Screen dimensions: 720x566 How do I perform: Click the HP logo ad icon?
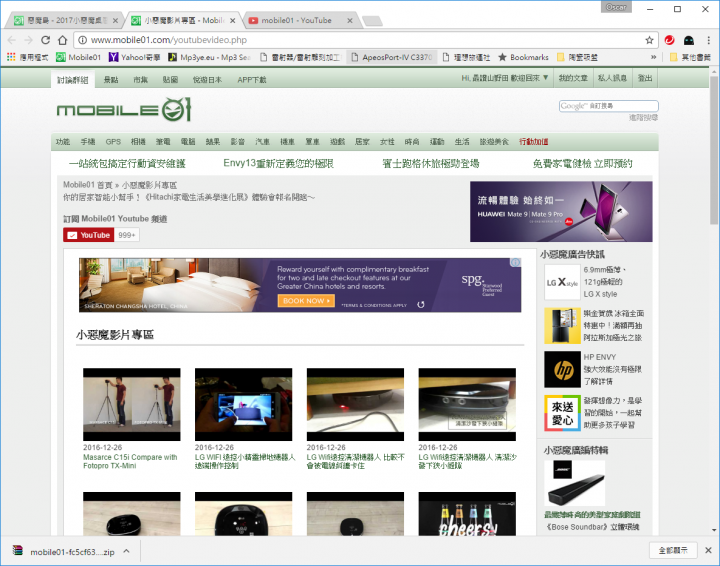[x=562, y=369]
